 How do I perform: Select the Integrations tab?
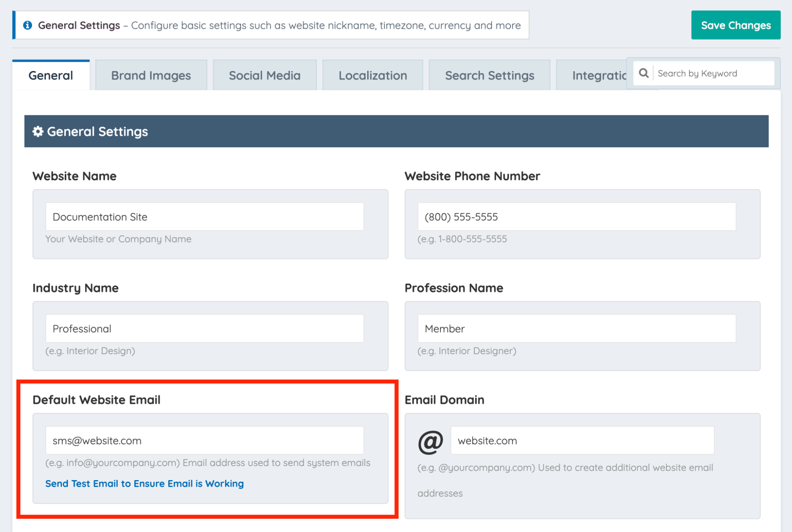(x=593, y=75)
